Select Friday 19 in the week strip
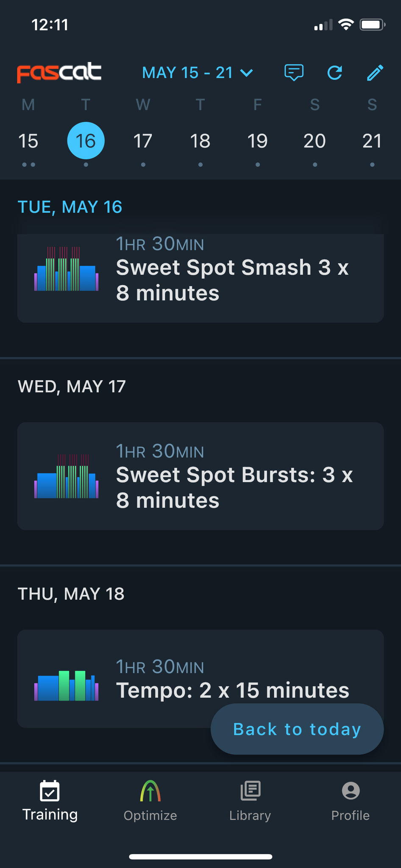This screenshot has height=868, width=401. pos(257,141)
